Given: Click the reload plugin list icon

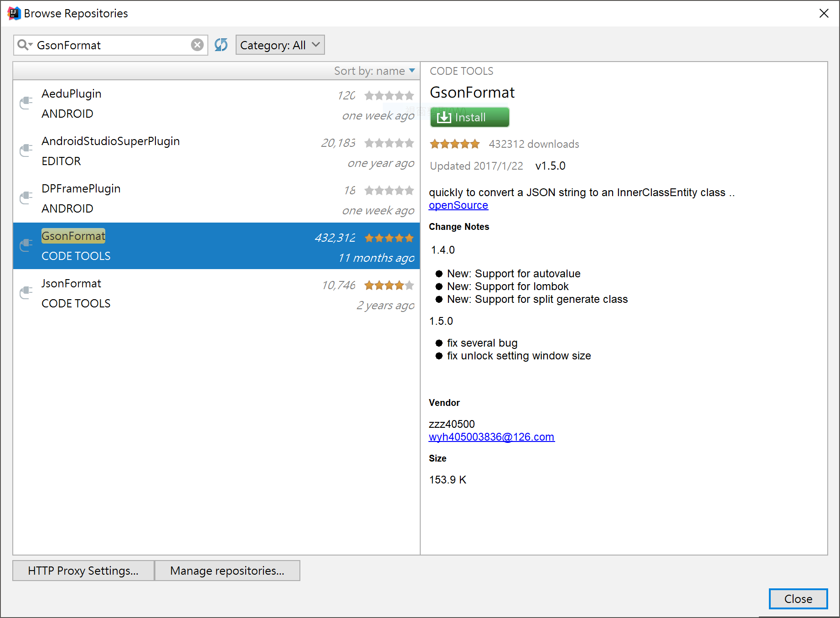Looking at the screenshot, I should (x=221, y=45).
